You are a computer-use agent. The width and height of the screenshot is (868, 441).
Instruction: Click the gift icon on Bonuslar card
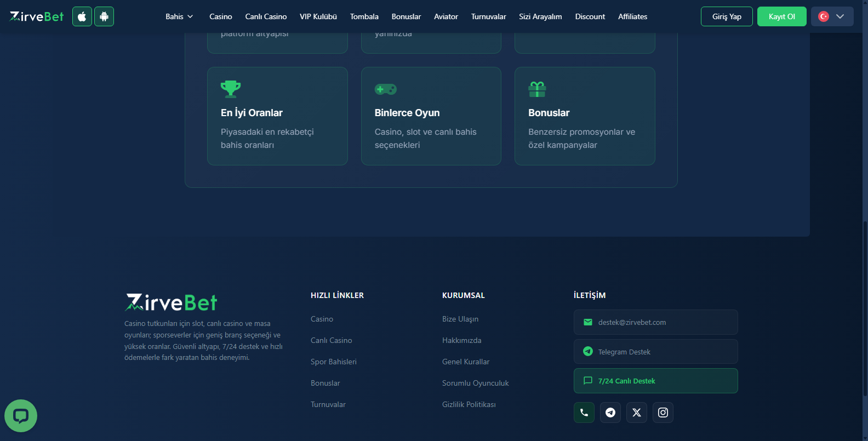[x=537, y=89]
